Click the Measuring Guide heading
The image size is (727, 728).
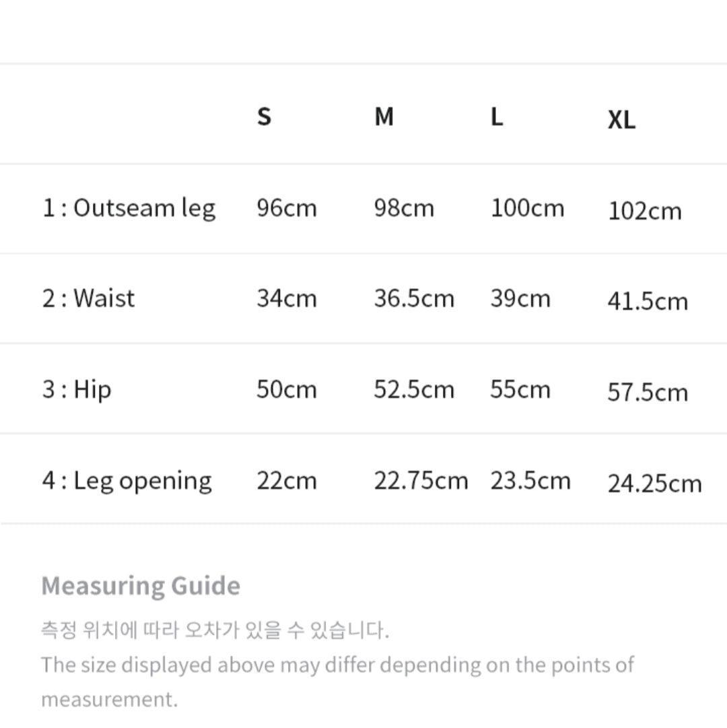tap(140, 585)
